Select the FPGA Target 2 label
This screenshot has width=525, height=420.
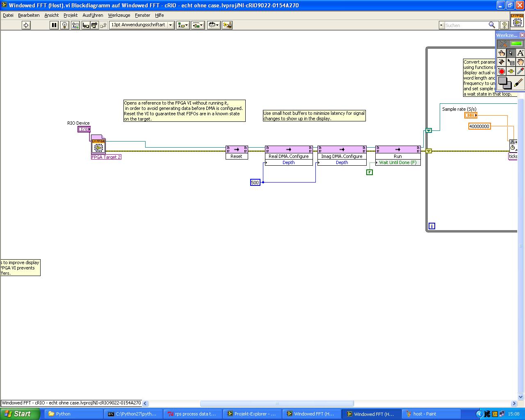click(106, 157)
